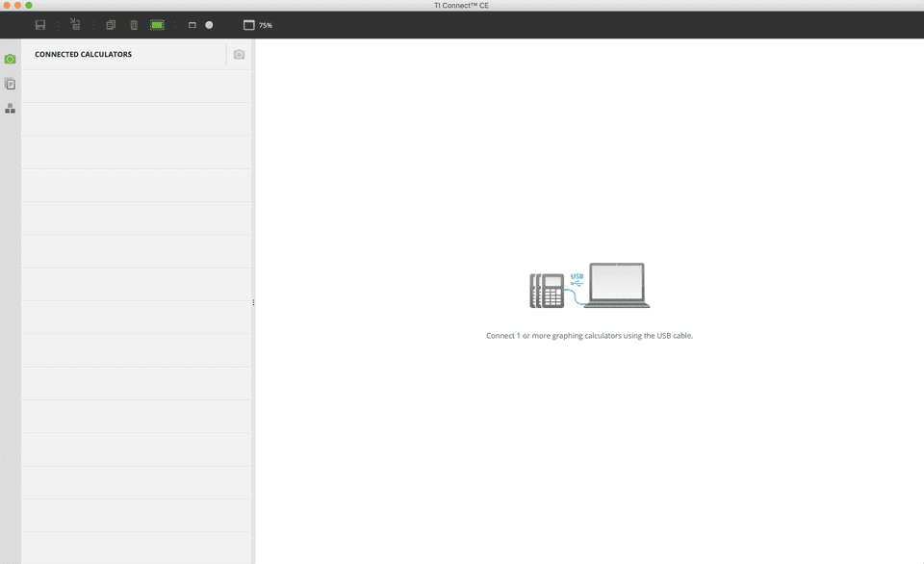Delete the screen capture with the trash icon
This screenshot has height=564, width=924.
134,25
